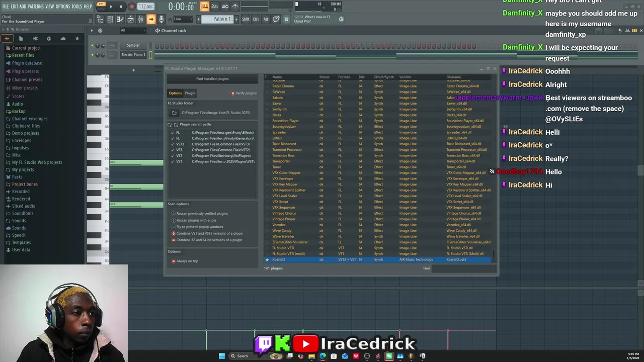Screen dimensions: 644x362
Task: Open the EDIT menu
Action: click(15, 7)
